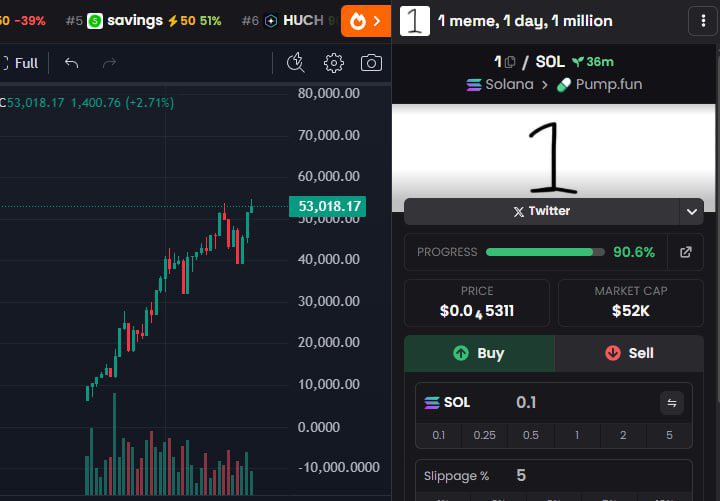Click the token thumbnail with number 1
Screen dimensions: 720x501
point(415,21)
